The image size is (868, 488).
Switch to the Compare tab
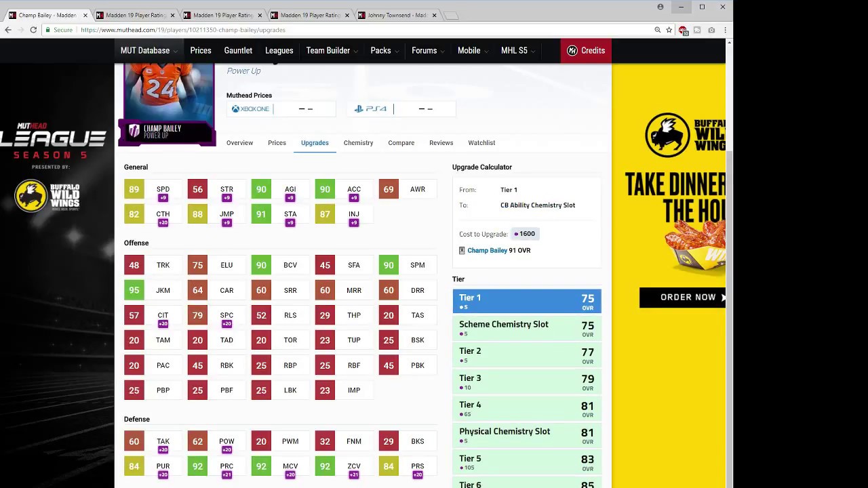pyautogui.click(x=401, y=143)
